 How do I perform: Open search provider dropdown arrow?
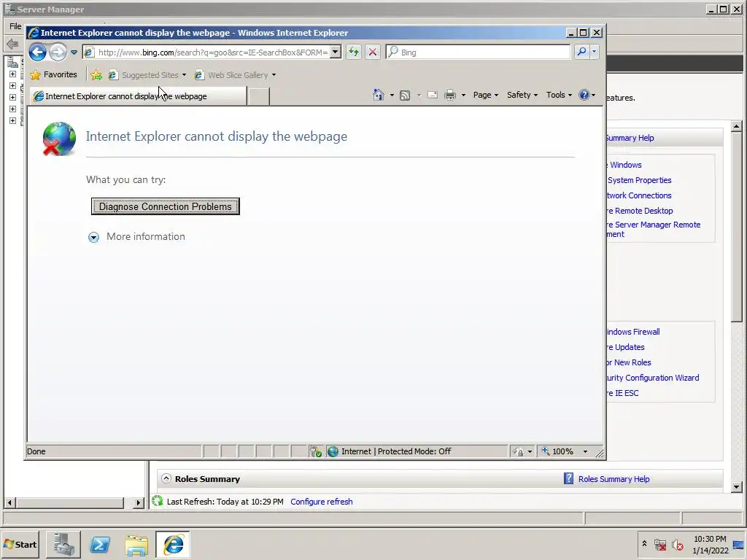pyautogui.click(x=594, y=52)
